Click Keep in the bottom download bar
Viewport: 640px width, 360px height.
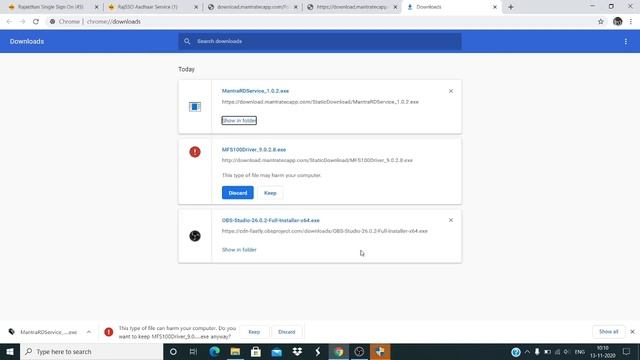[254, 332]
